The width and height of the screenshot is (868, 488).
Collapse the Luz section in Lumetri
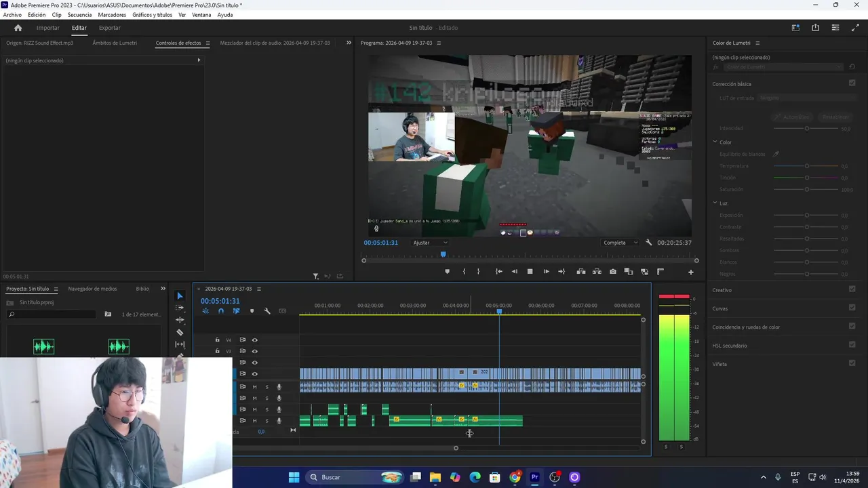click(x=715, y=203)
